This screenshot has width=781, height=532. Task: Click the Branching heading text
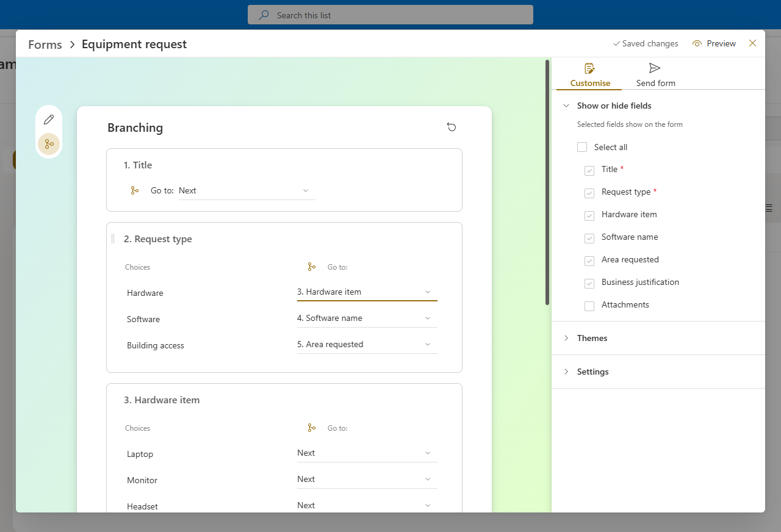pyautogui.click(x=135, y=128)
